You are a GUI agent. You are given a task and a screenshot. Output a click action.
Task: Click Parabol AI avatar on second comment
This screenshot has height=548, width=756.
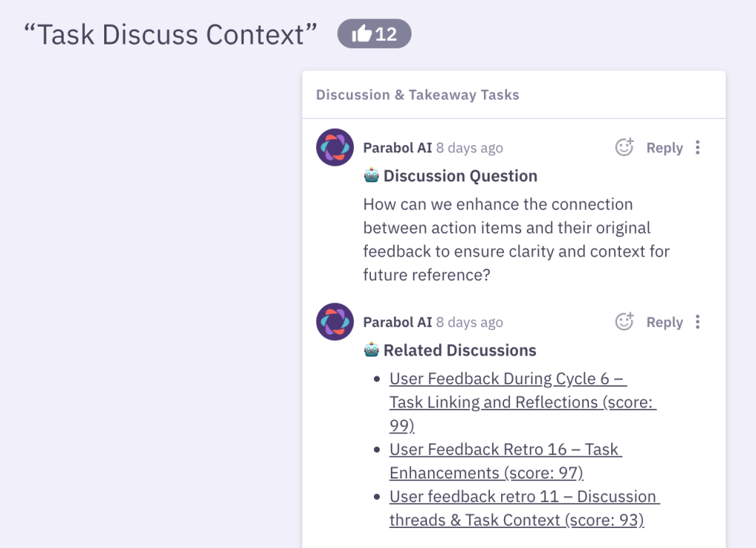(x=335, y=322)
